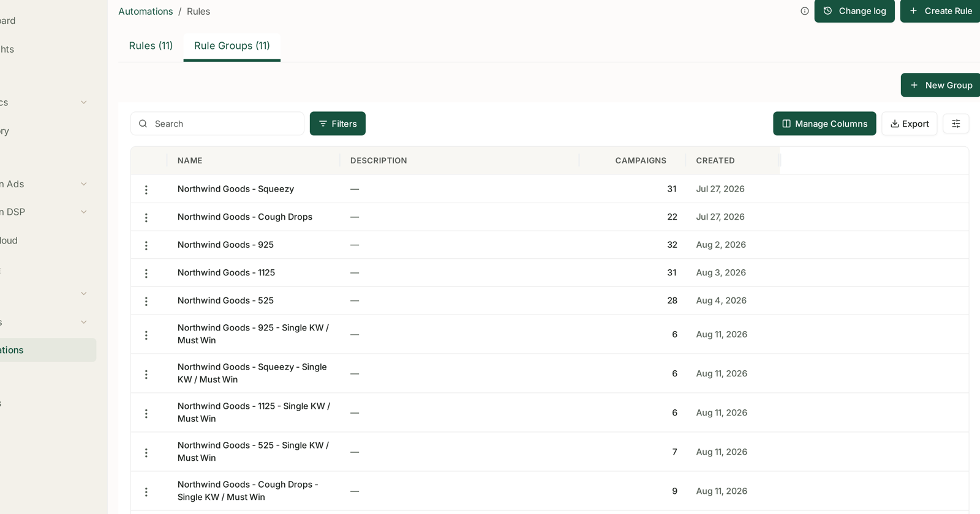The width and height of the screenshot is (980, 514).
Task: Click campaign count 28 in the 525 row
Action: point(672,300)
